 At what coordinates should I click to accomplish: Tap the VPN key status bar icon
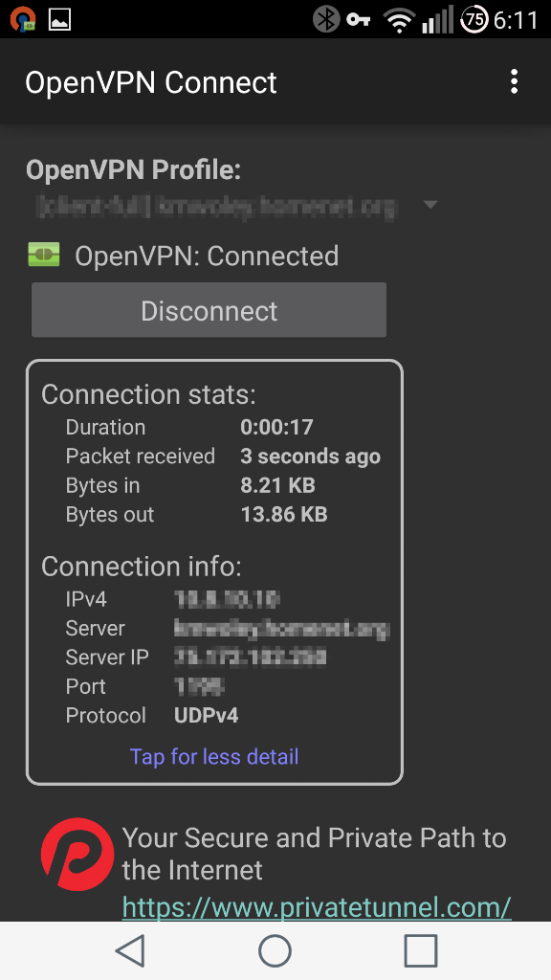coord(359,20)
